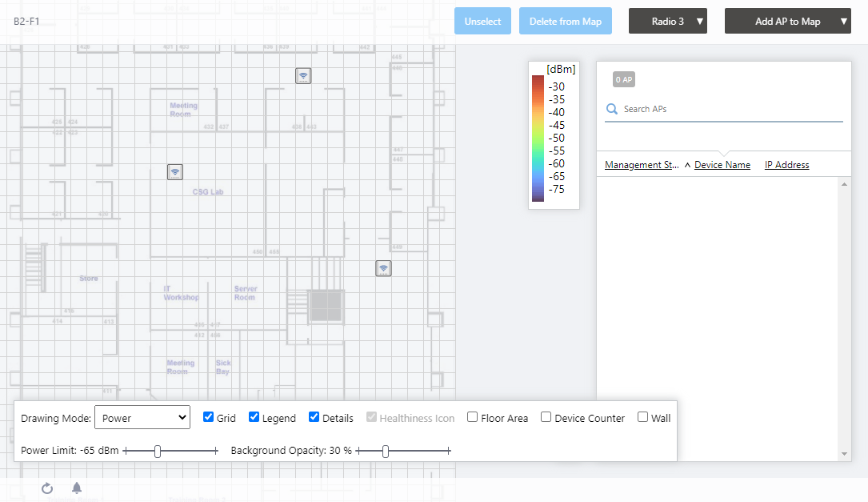
Task: Open the Add AP to Map dropdown
Action: 788,21
